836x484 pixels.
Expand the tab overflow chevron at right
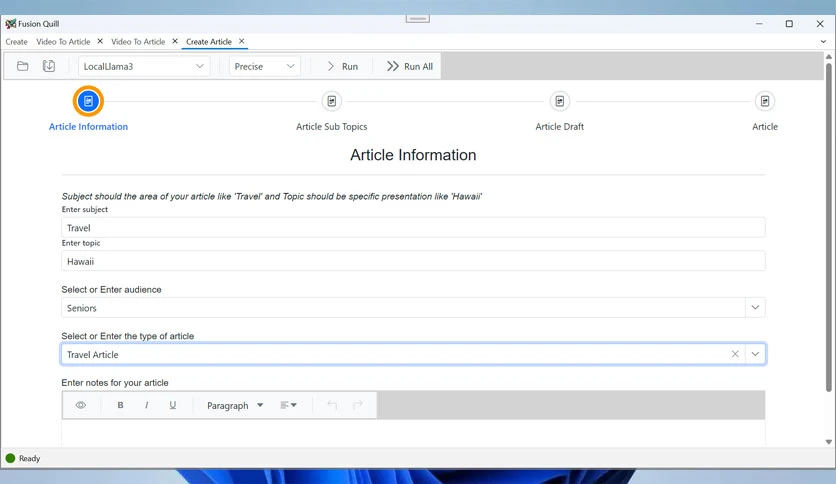(x=823, y=42)
